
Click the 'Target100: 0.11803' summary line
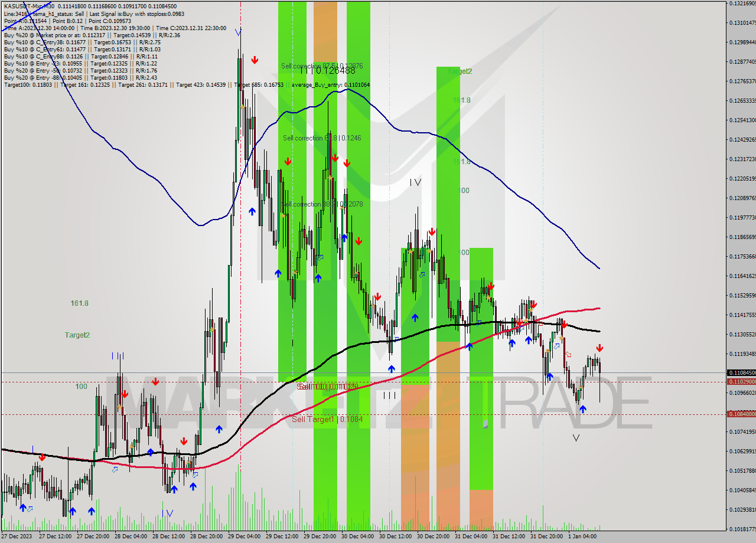point(187,85)
